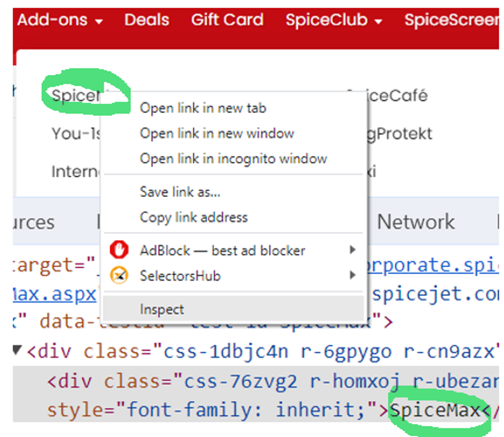Collapse the div css-1dbjc4n tree node

(x=17, y=351)
